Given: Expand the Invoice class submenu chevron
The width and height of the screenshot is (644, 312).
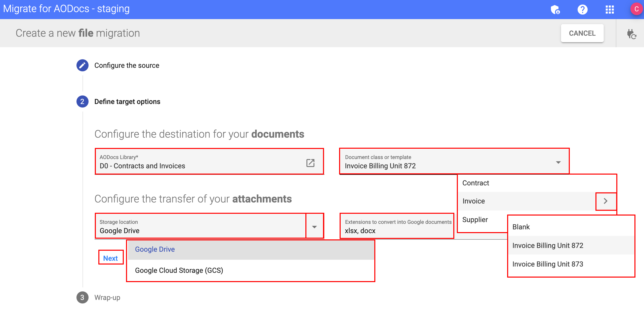Looking at the screenshot, I should (x=606, y=201).
